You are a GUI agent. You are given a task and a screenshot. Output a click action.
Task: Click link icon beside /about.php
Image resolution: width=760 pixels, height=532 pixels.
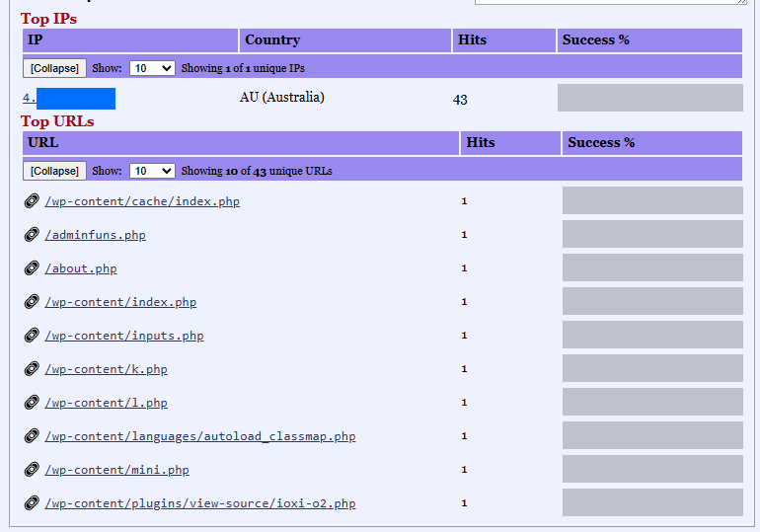32,268
